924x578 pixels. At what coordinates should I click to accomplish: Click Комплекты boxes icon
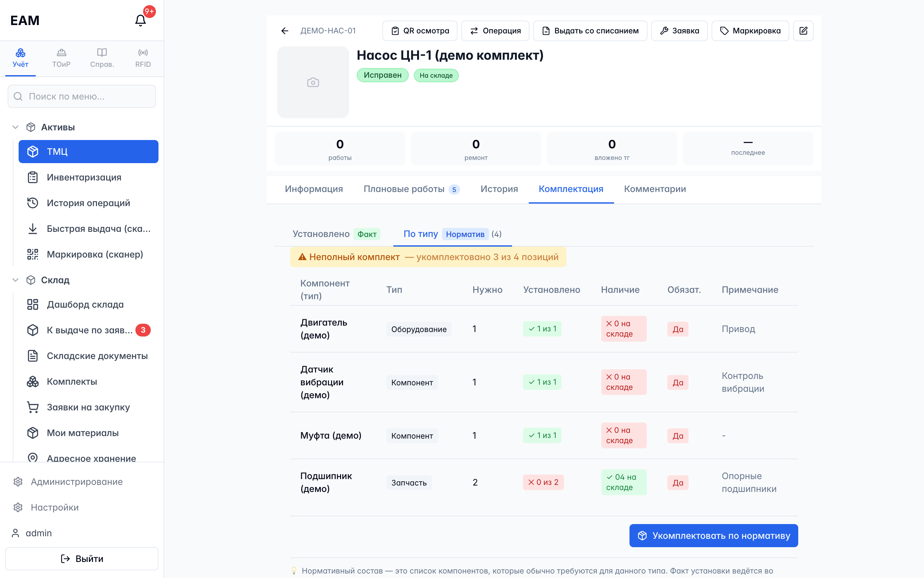pos(33,381)
